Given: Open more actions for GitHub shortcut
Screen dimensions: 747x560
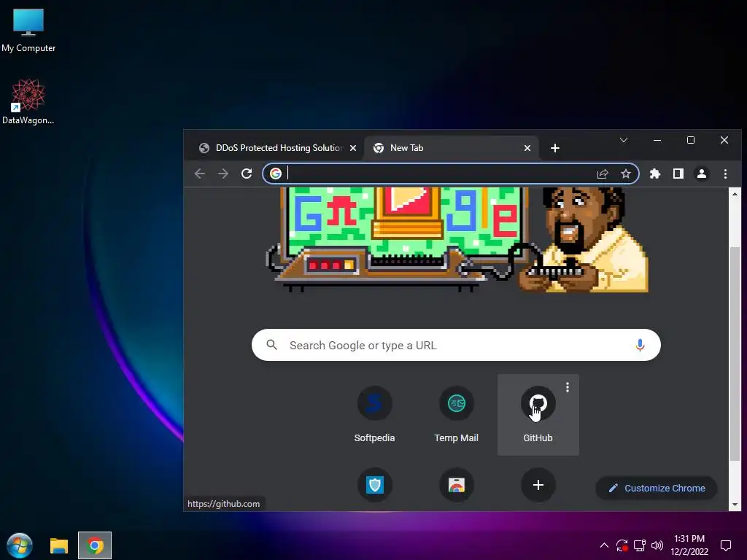Looking at the screenshot, I should click(568, 387).
